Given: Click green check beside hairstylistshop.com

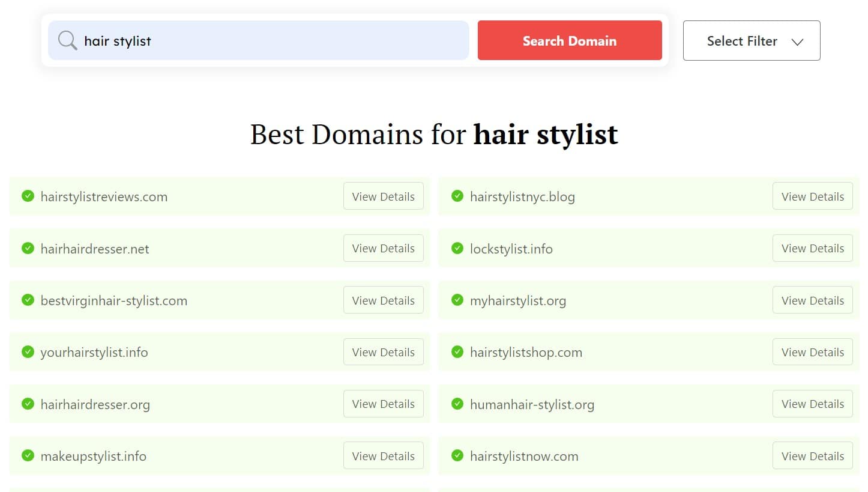Looking at the screenshot, I should coord(457,352).
